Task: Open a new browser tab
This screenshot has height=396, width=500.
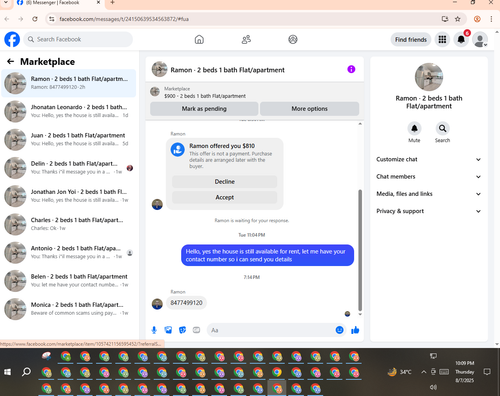Action: click(112, 3)
